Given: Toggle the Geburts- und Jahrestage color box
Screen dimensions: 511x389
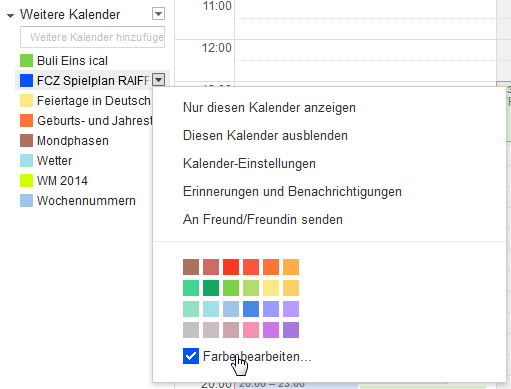Looking at the screenshot, I should pyautogui.click(x=26, y=121).
